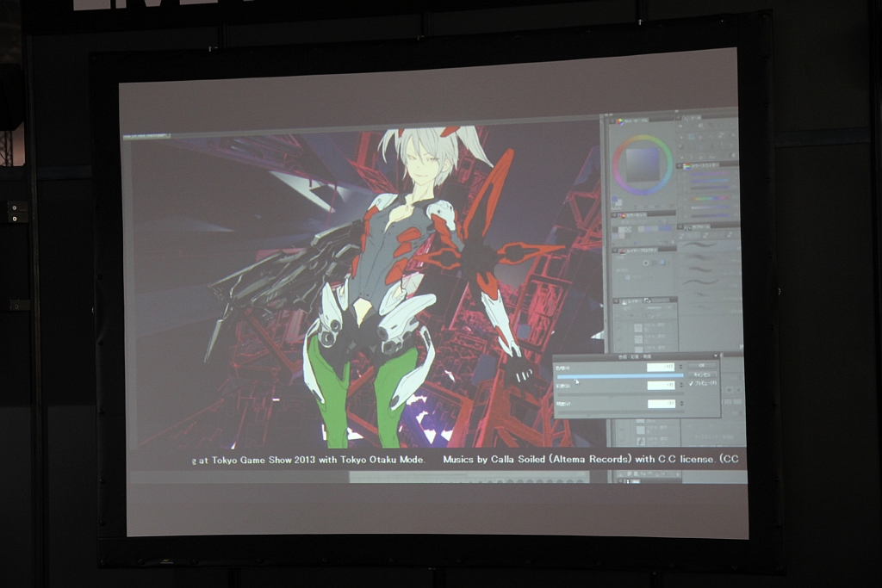Click the hue value field showing -127
Image resolution: width=882 pixels, height=588 pixels.
(661, 367)
